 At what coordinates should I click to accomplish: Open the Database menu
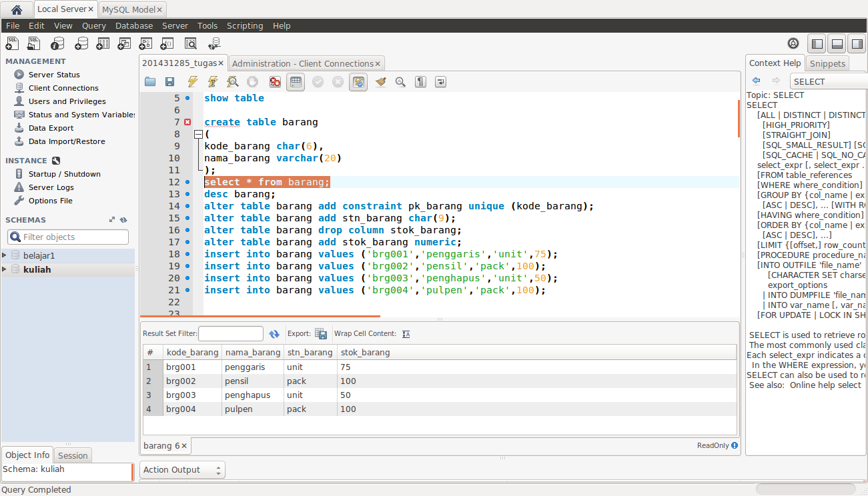click(133, 25)
